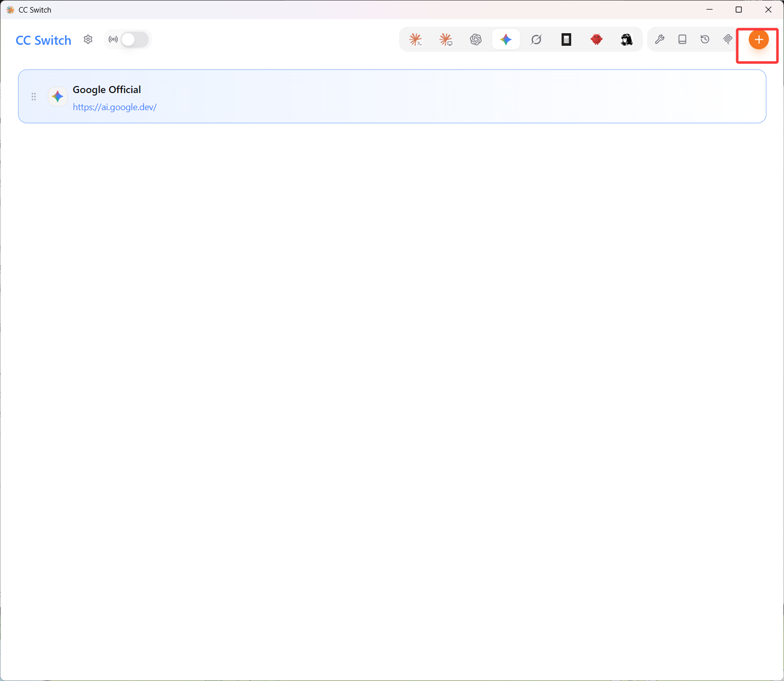Switch to the Claude Desktop app tab
The width and height of the screenshot is (784, 681).
[x=446, y=39]
